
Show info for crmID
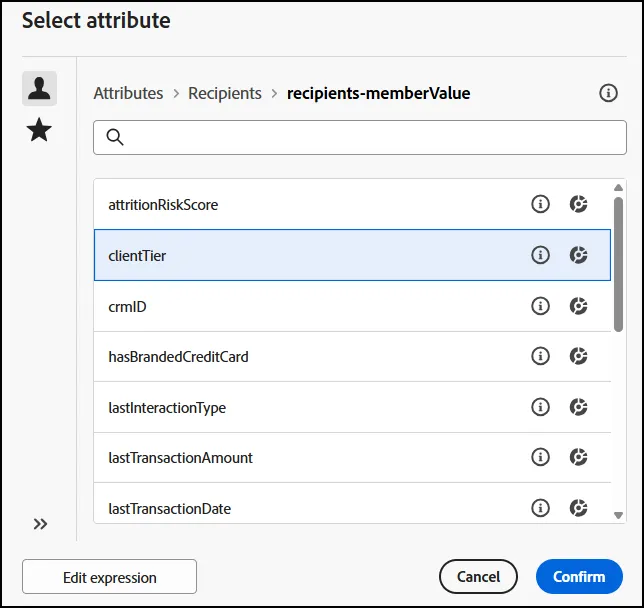(x=540, y=306)
